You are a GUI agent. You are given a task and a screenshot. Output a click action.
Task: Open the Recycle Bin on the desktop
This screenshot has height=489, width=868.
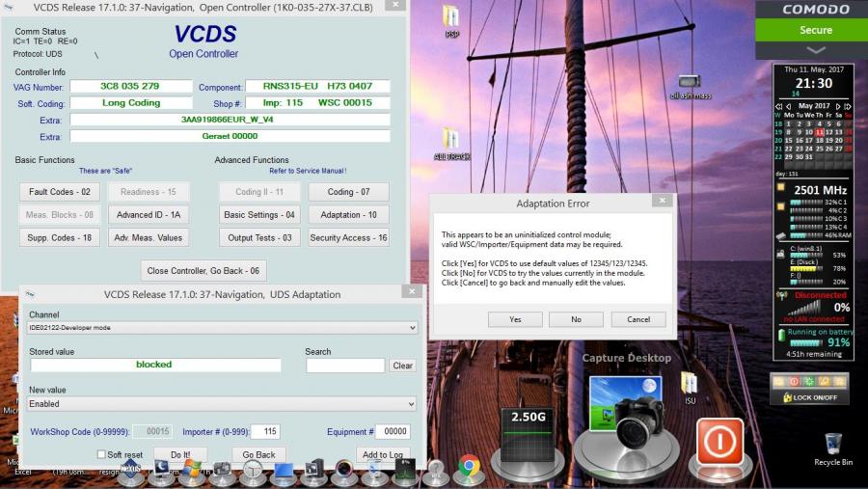point(833,449)
